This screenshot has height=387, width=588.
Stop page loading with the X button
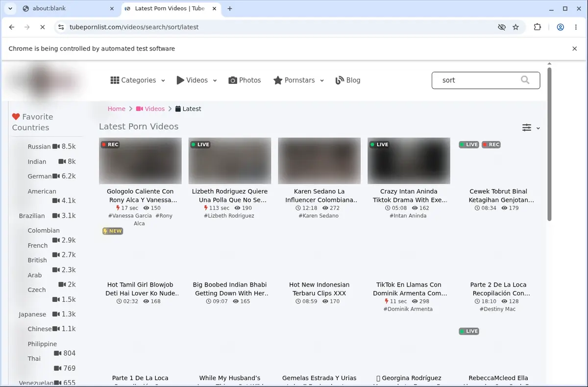tap(42, 27)
